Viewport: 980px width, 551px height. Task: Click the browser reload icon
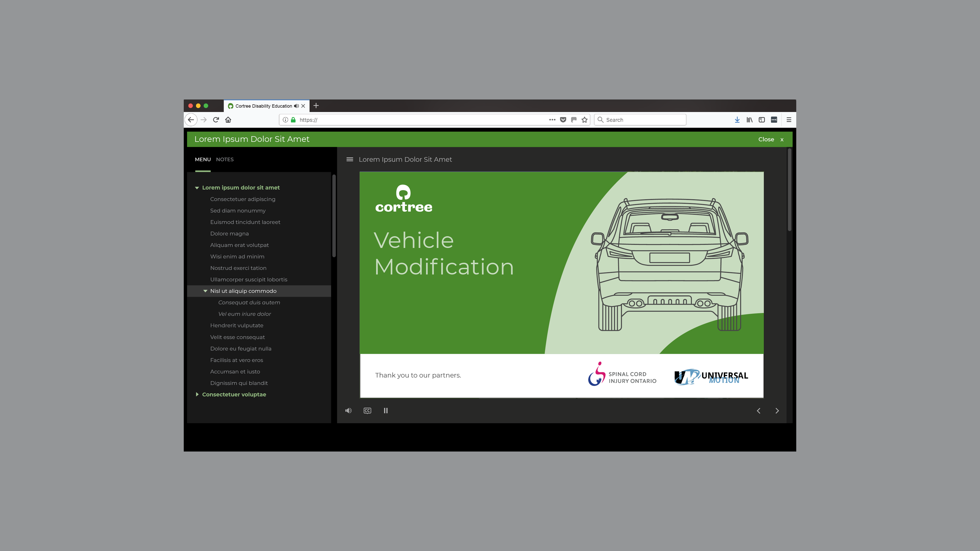(216, 120)
